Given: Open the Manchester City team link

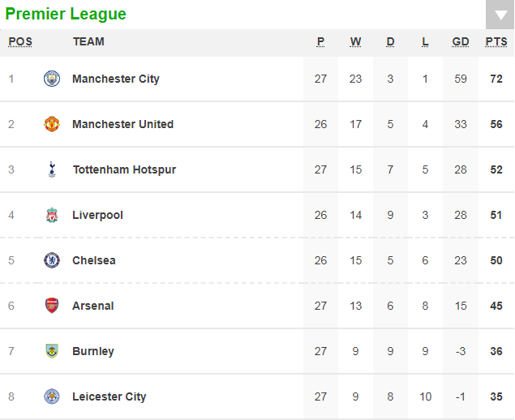Looking at the screenshot, I should (116, 79).
